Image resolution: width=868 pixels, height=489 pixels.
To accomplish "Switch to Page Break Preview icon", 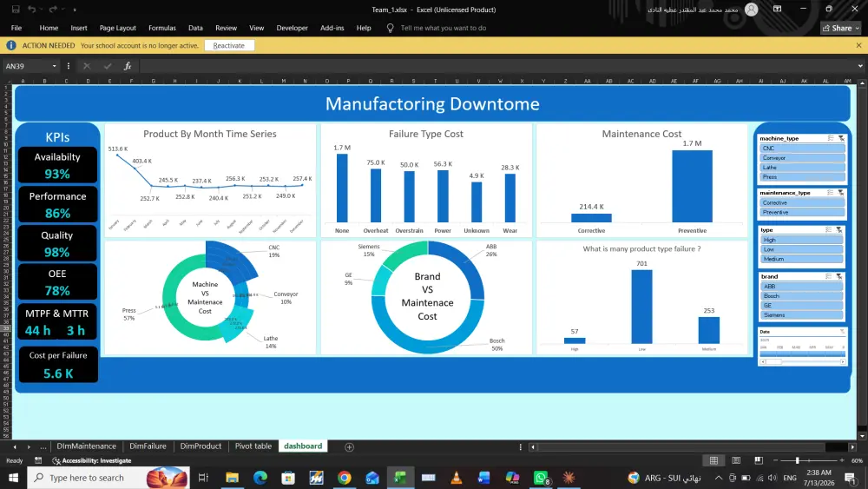I will click(759, 460).
